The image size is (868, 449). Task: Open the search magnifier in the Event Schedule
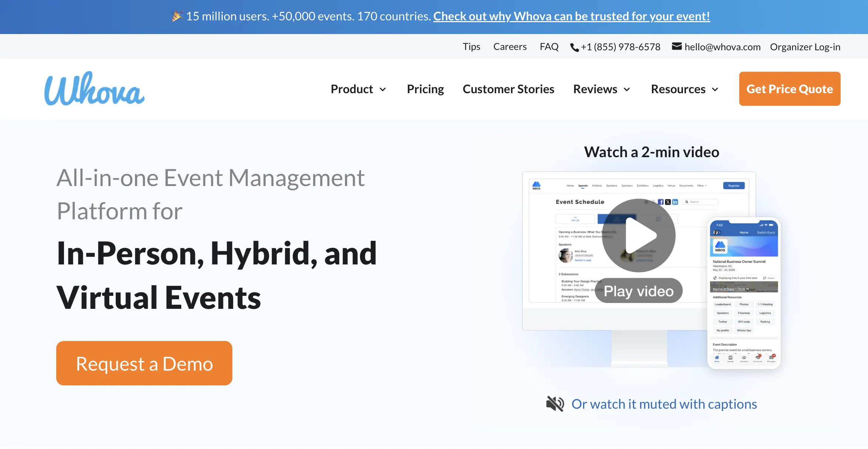[687, 202]
